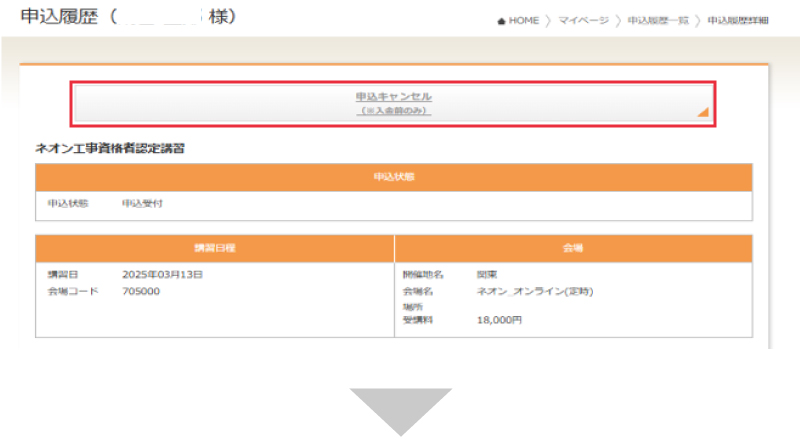Viewport: 800px width, 448px height.
Task: Click the course date 2025年03月13日
Action: tap(162, 274)
